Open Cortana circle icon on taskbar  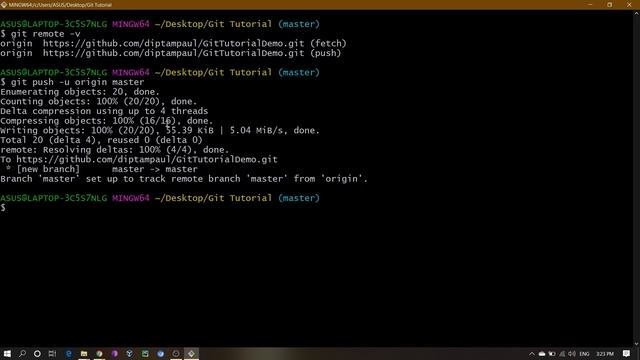[37, 353]
